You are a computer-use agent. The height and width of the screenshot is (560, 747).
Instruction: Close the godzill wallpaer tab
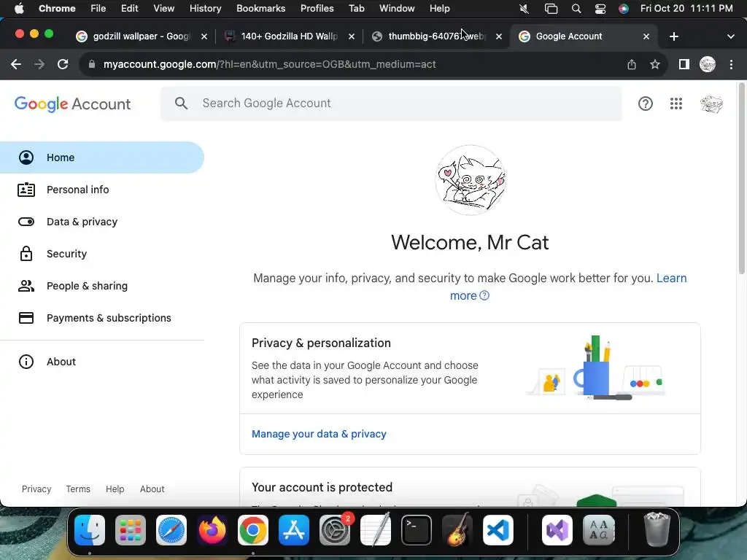204,36
